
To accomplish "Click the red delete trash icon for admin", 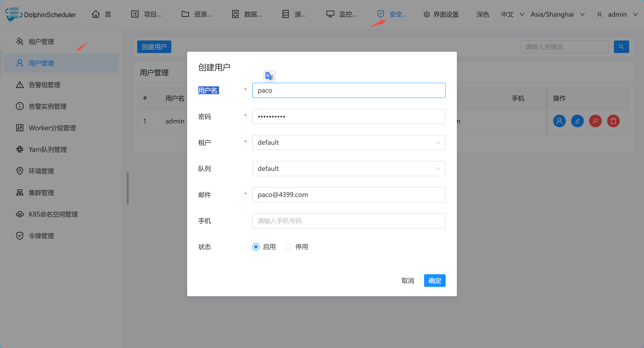I will (613, 121).
